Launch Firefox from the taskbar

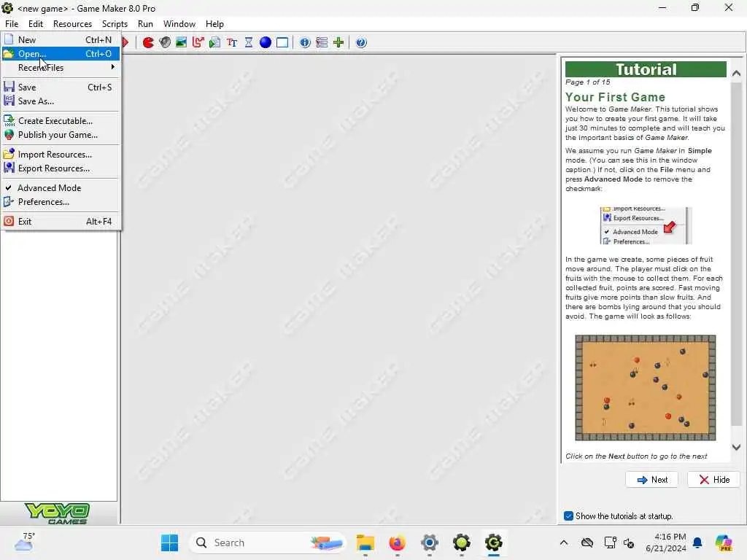coord(398,542)
